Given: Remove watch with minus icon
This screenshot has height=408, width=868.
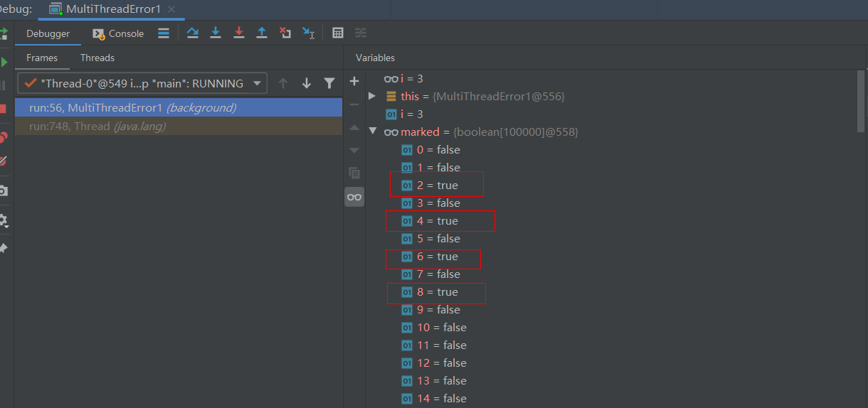Looking at the screenshot, I should 354,104.
